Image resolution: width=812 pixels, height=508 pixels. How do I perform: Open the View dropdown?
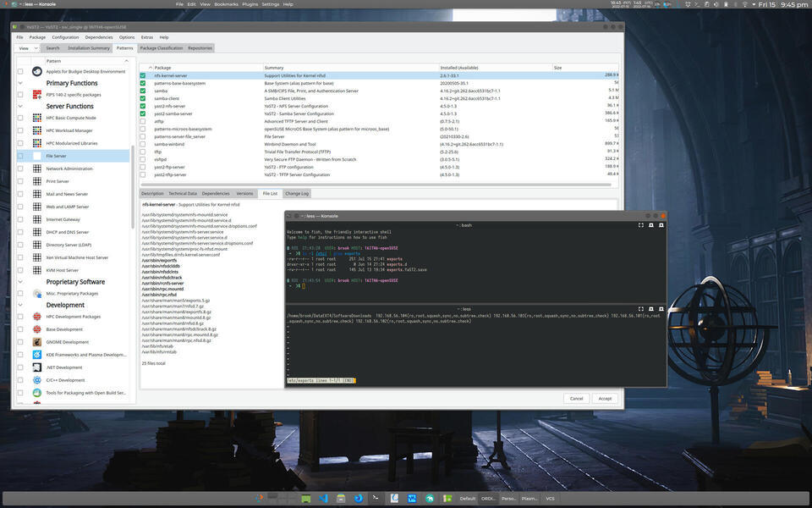click(27, 48)
